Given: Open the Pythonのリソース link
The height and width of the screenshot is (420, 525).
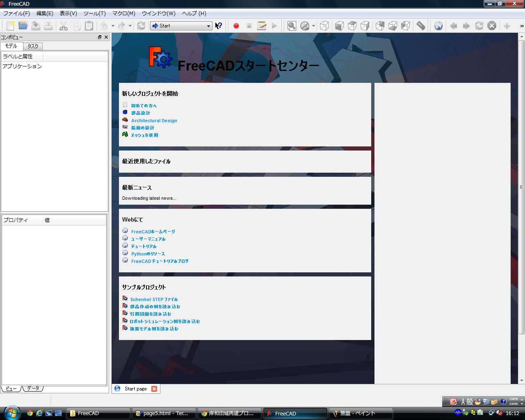Looking at the screenshot, I should coord(148,254).
